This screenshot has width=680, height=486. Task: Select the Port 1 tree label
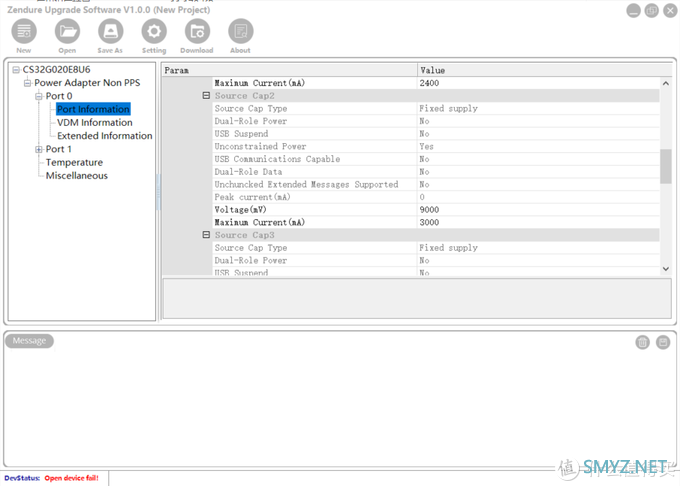click(x=59, y=149)
